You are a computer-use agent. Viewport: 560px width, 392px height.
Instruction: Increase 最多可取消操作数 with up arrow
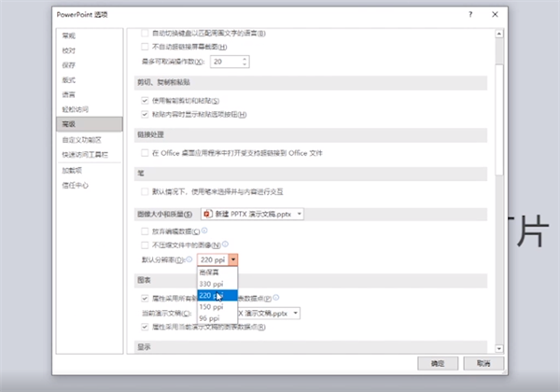(x=245, y=59)
